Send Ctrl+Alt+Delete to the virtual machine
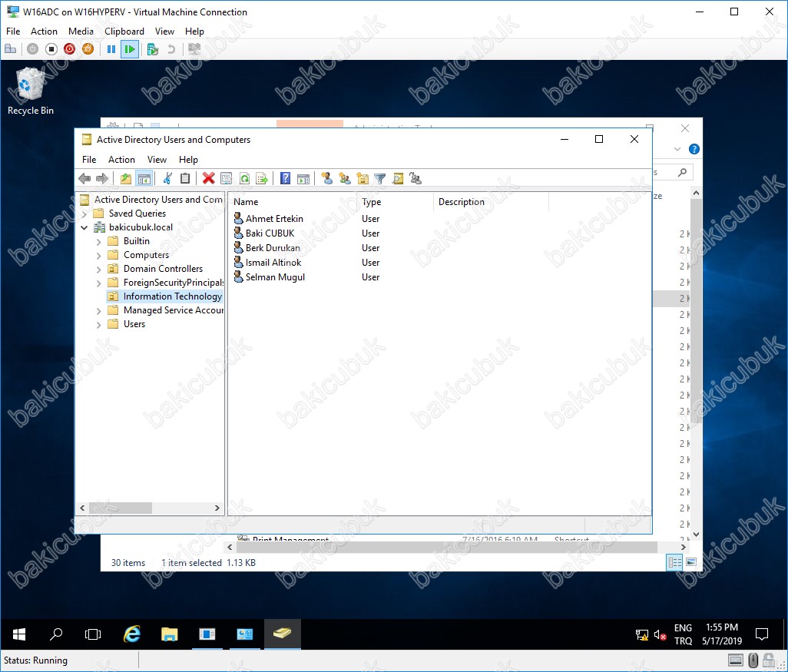The width and height of the screenshot is (788, 672). click(x=11, y=49)
